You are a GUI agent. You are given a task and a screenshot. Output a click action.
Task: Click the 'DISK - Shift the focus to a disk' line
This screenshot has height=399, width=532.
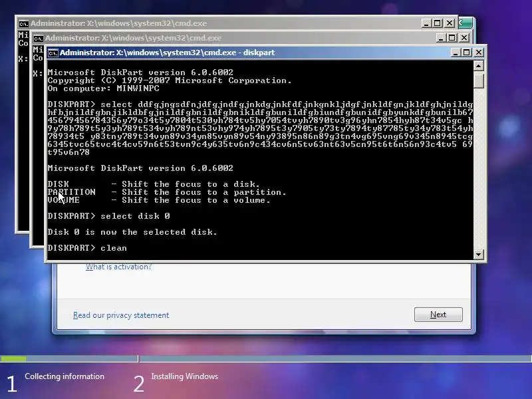tap(154, 184)
